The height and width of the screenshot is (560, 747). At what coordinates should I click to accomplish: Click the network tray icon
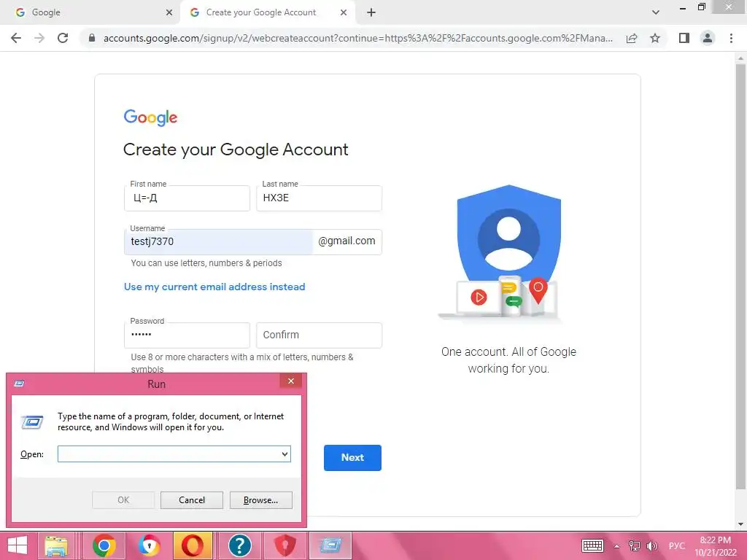(x=634, y=545)
